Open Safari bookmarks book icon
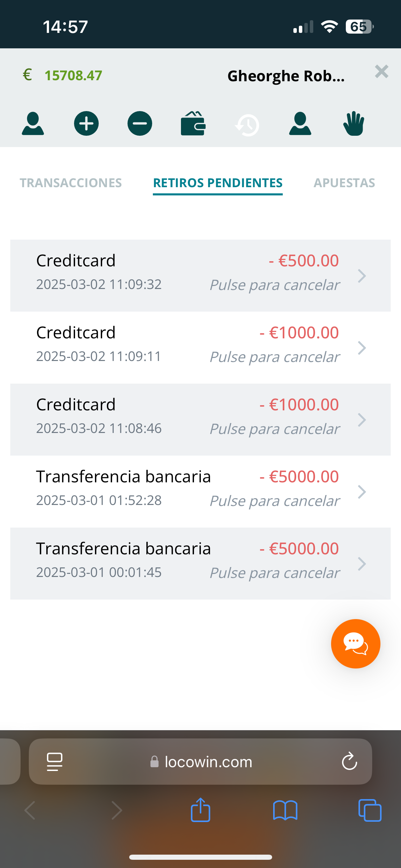The height and width of the screenshot is (868, 401). click(x=285, y=810)
